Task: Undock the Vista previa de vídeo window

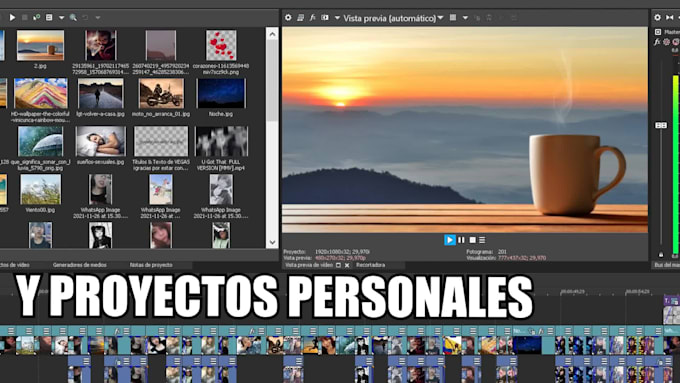Action: (338, 265)
